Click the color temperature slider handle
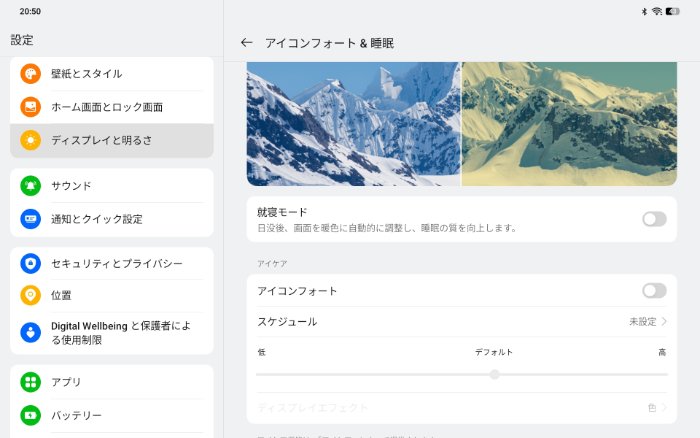 coord(494,374)
